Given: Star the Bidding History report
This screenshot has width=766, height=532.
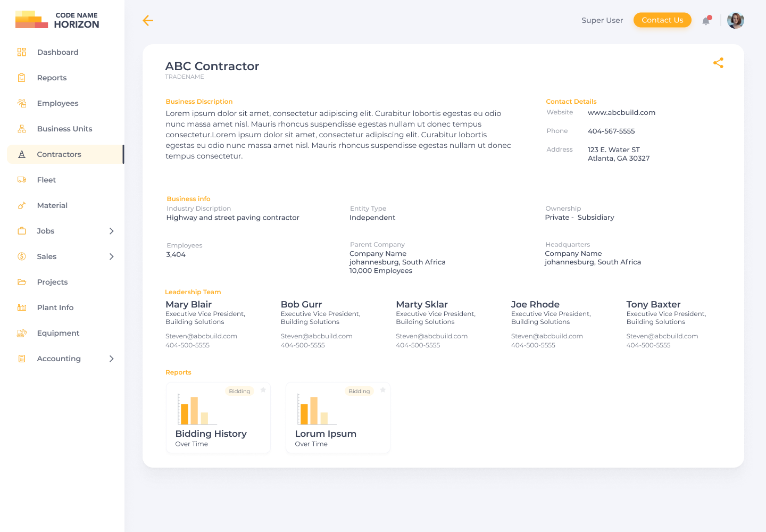Looking at the screenshot, I should click(263, 390).
